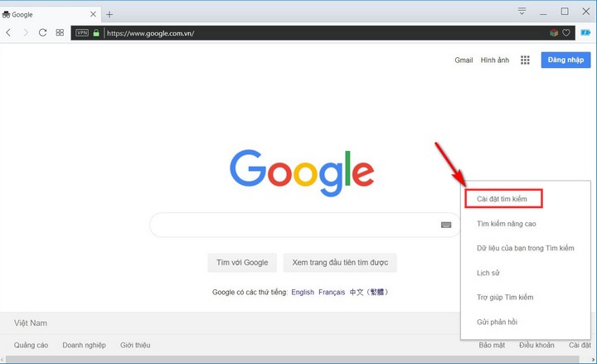
Task: Click Gửi phản hồi menu entry
Action: click(498, 321)
